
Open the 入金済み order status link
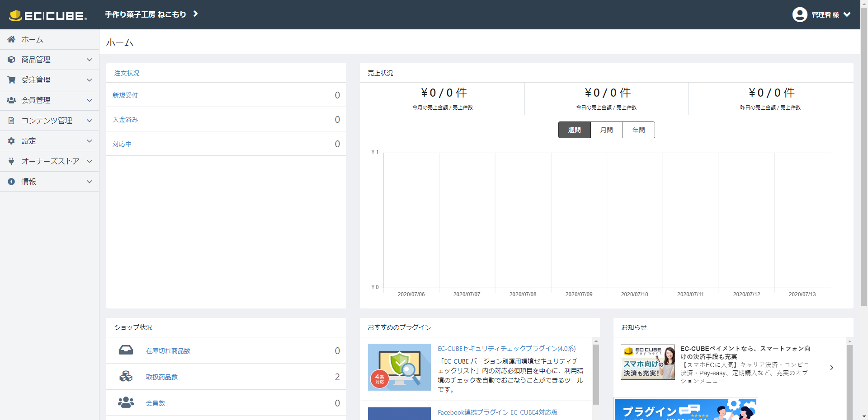click(125, 120)
